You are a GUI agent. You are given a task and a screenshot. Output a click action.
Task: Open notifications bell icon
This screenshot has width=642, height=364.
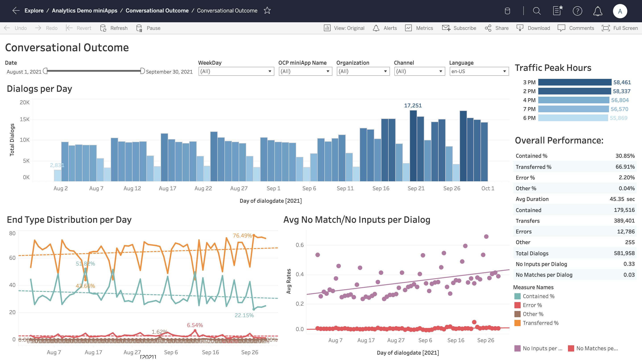click(x=597, y=11)
